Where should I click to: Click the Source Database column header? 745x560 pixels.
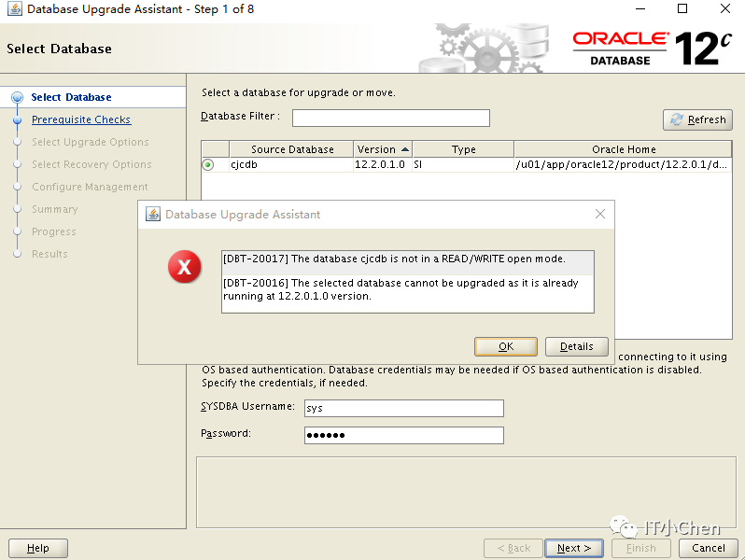291,149
